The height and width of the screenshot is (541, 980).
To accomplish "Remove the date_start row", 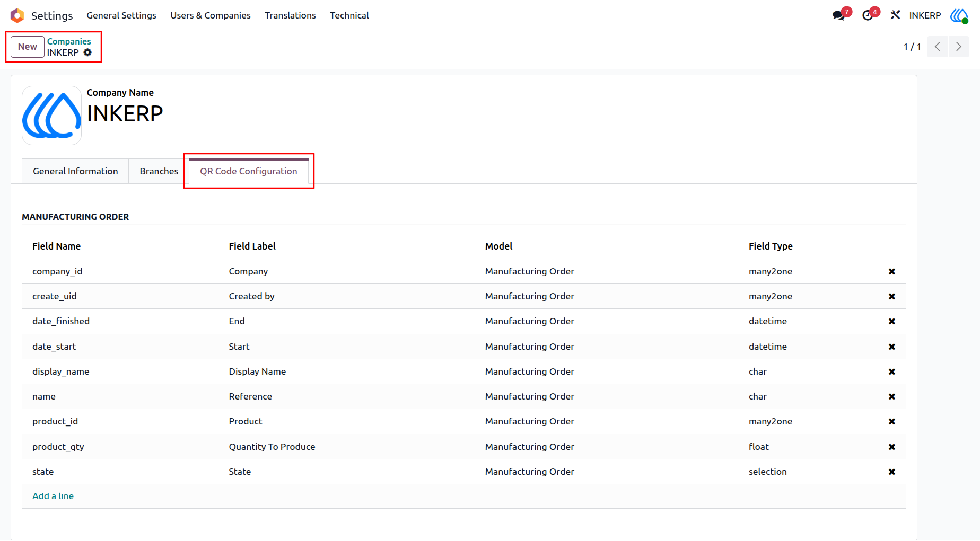I will point(892,347).
